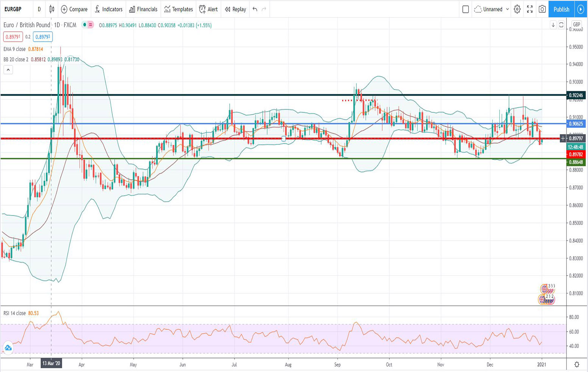Click the play button beside Publish
The height and width of the screenshot is (372, 588).
580,9
